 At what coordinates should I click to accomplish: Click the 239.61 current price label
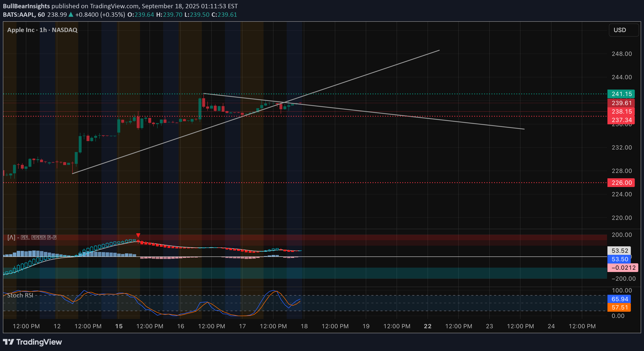click(621, 103)
